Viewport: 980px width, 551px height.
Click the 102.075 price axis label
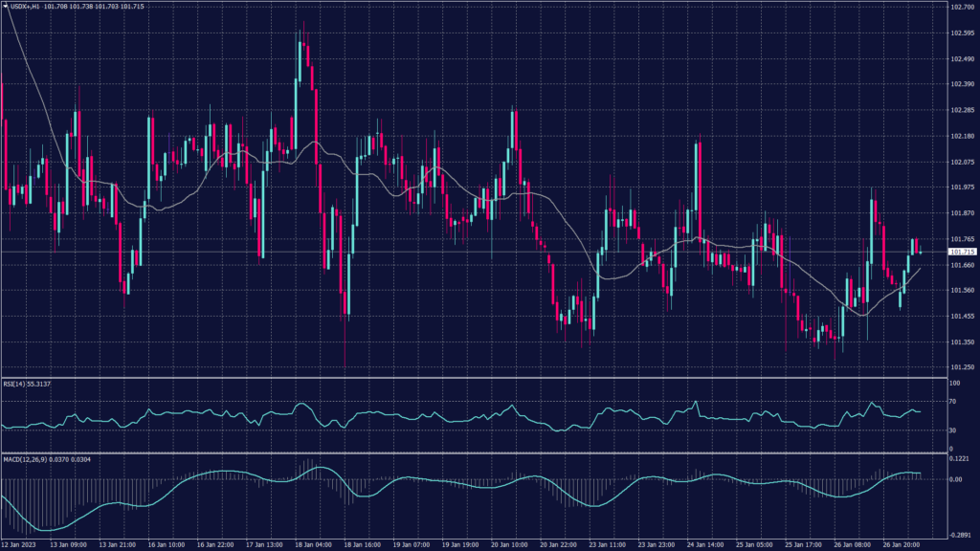pos(961,162)
